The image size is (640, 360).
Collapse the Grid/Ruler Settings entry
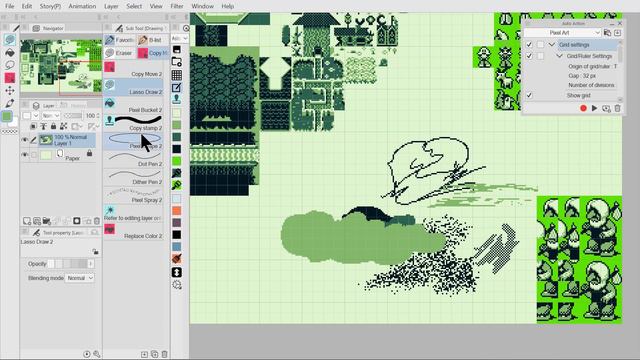[x=560, y=56]
